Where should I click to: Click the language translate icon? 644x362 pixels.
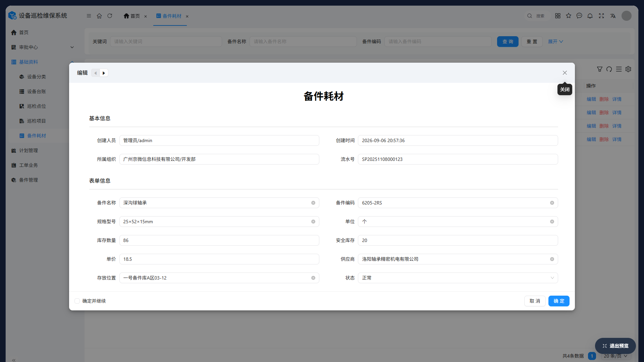[613, 16]
